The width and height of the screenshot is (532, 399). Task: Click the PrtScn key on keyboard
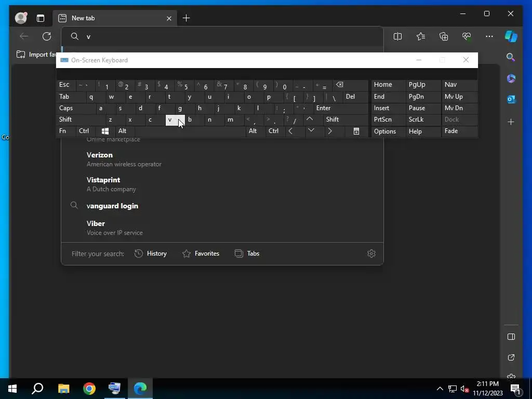tap(389, 119)
